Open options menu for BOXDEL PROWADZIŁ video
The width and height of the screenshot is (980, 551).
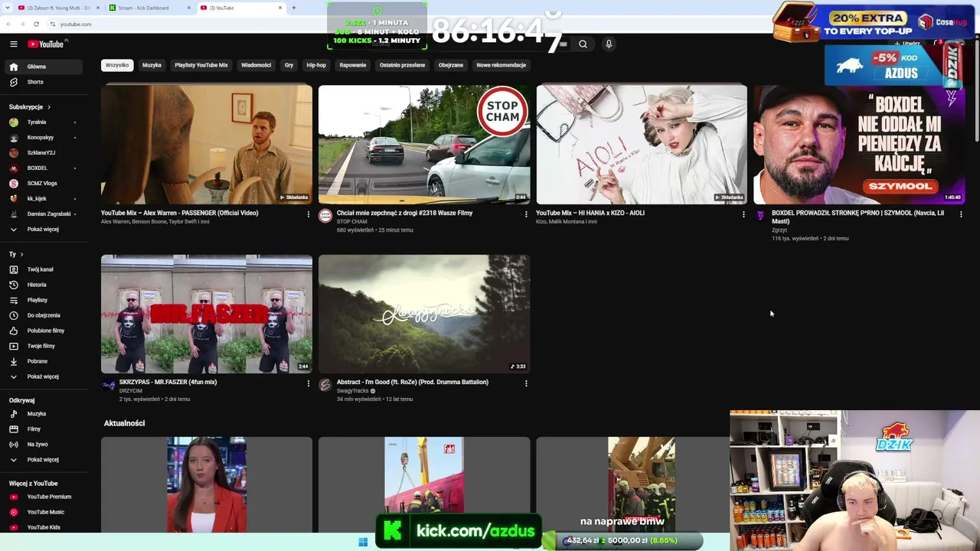[961, 214]
